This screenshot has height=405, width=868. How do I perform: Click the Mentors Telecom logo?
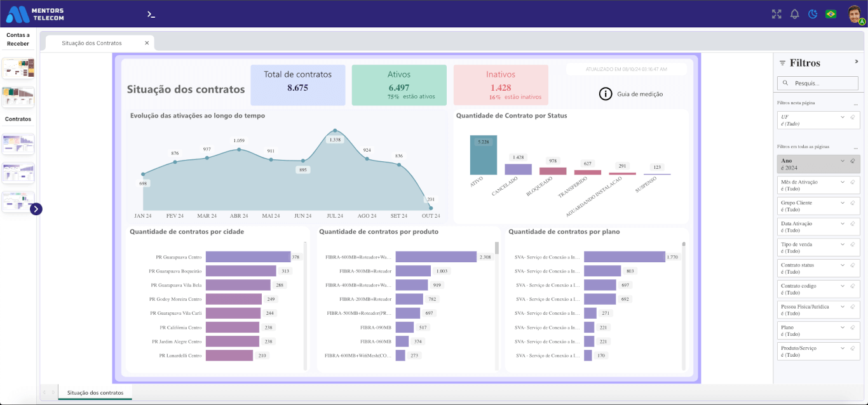click(x=35, y=14)
